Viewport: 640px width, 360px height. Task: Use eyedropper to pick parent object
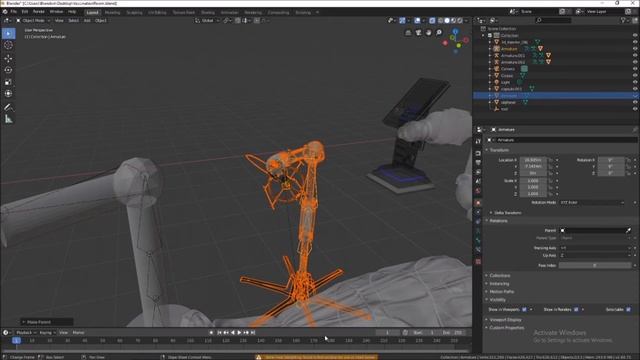point(629,231)
